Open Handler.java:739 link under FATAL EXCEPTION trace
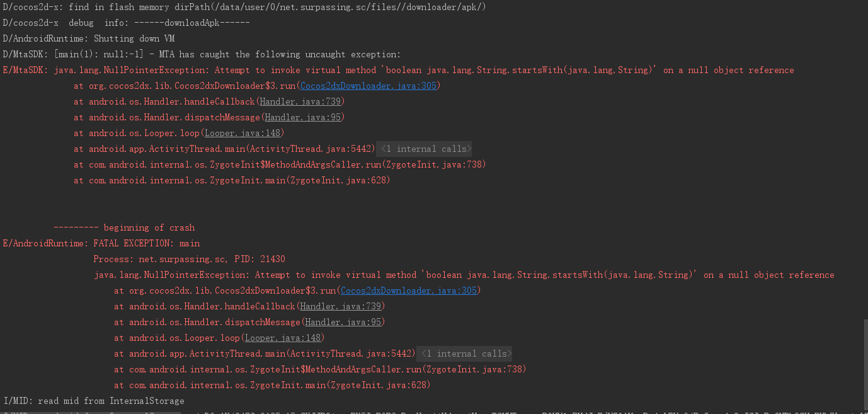Viewport: 868px width, 414px height. (x=341, y=306)
